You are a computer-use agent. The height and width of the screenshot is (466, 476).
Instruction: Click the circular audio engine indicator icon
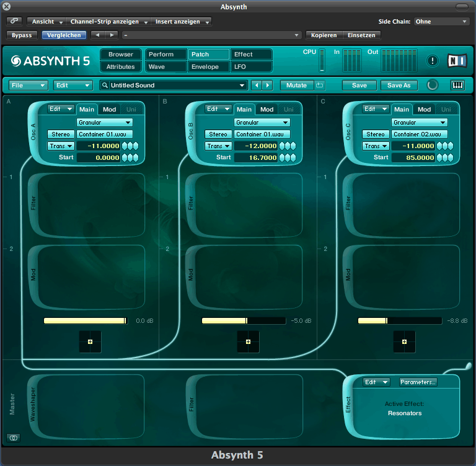[x=432, y=85]
